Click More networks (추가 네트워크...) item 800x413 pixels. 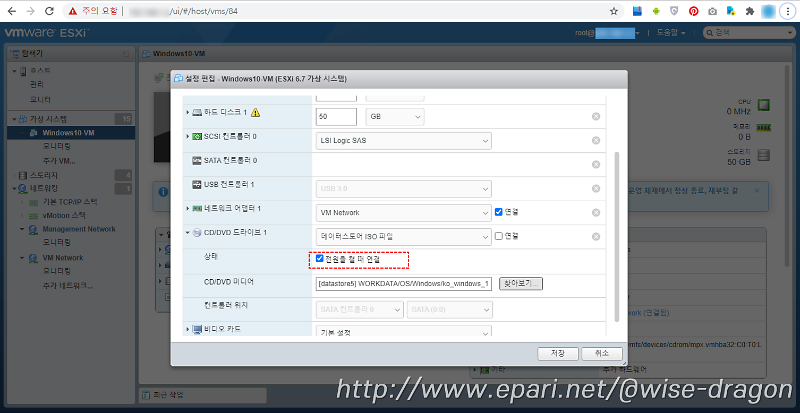coord(68,285)
